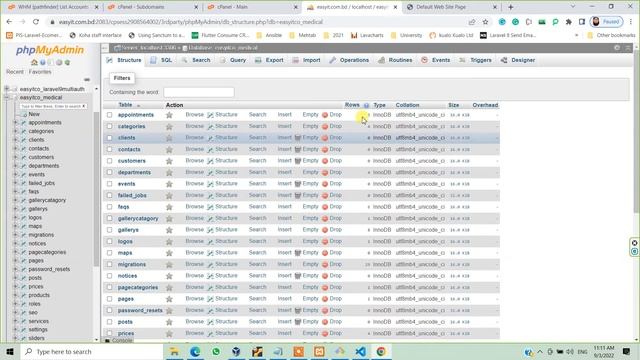
Task: Open the SQL tab
Action: coord(161,60)
